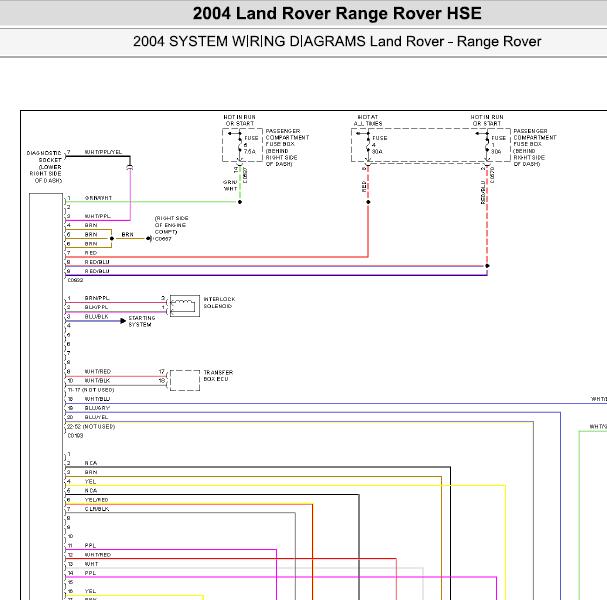Select the Fuse 6 7.5A symbol
Viewport: 607px width, 600px height.
click(x=240, y=145)
